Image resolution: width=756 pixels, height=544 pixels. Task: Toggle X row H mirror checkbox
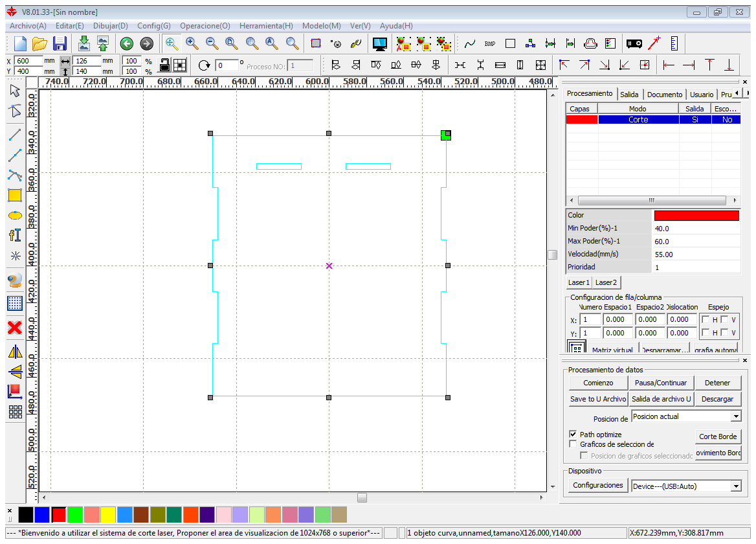click(x=706, y=319)
